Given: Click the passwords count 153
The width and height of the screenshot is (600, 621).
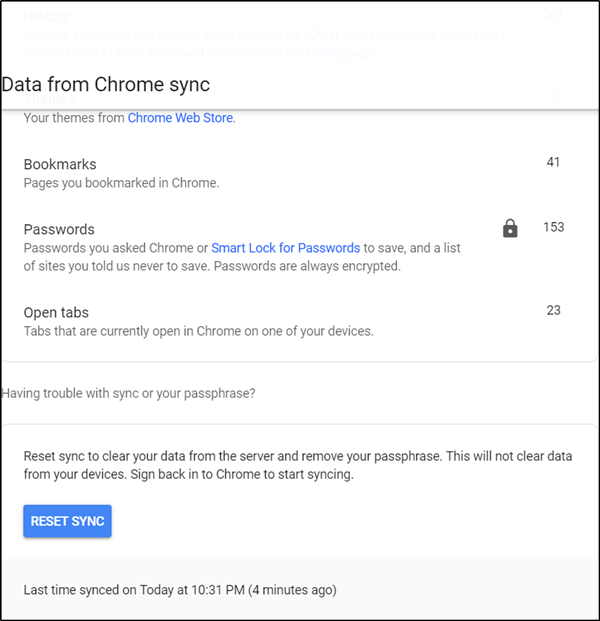Looking at the screenshot, I should click(x=553, y=227).
